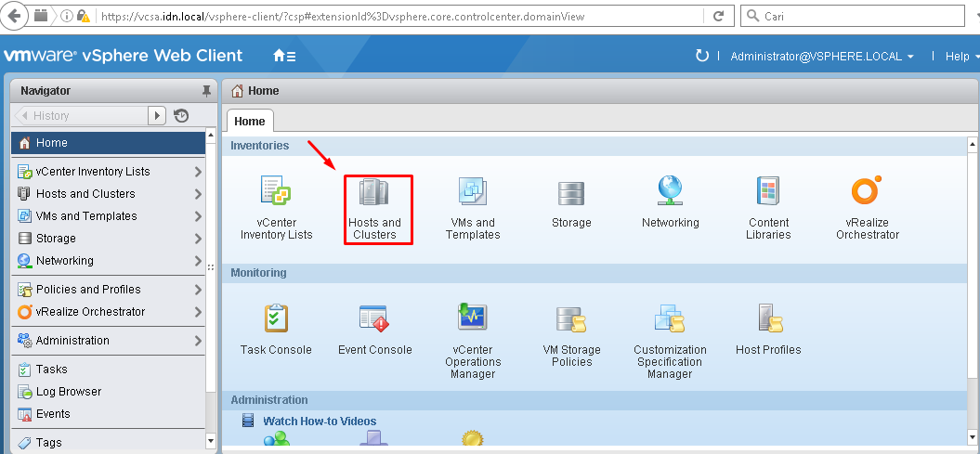The width and height of the screenshot is (980, 454).
Task: Open Host Profiles icon
Action: (768, 318)
